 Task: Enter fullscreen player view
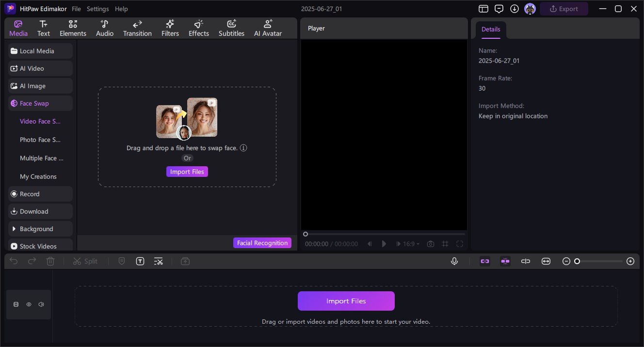coord(460,244)
